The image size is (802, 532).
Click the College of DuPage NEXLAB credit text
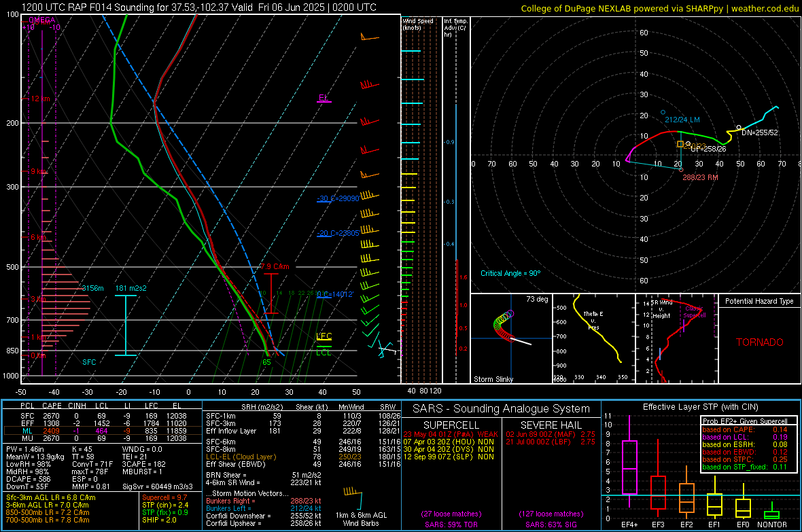(x=659, y=8)
